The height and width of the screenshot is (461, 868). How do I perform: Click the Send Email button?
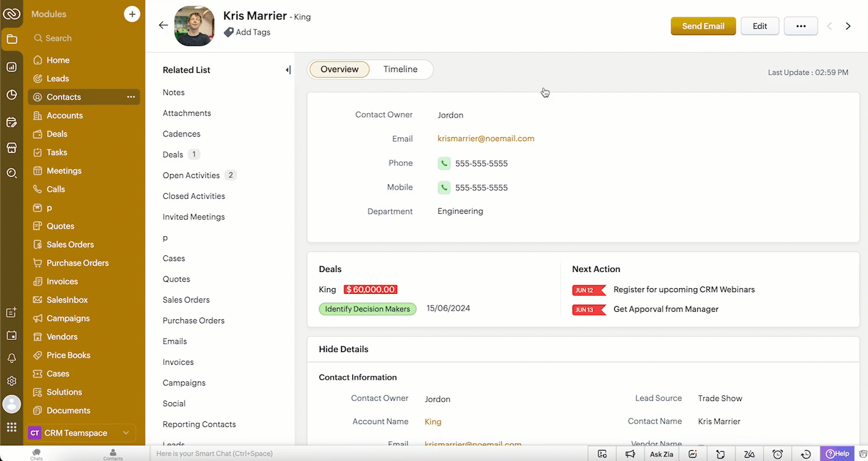pos(703,26)
